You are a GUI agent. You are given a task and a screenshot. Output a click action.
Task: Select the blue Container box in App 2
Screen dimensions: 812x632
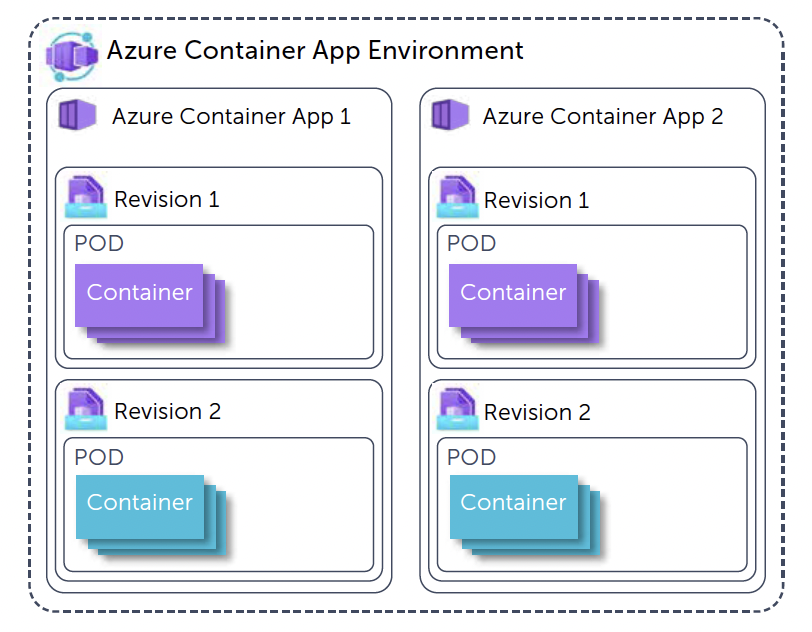514,507
